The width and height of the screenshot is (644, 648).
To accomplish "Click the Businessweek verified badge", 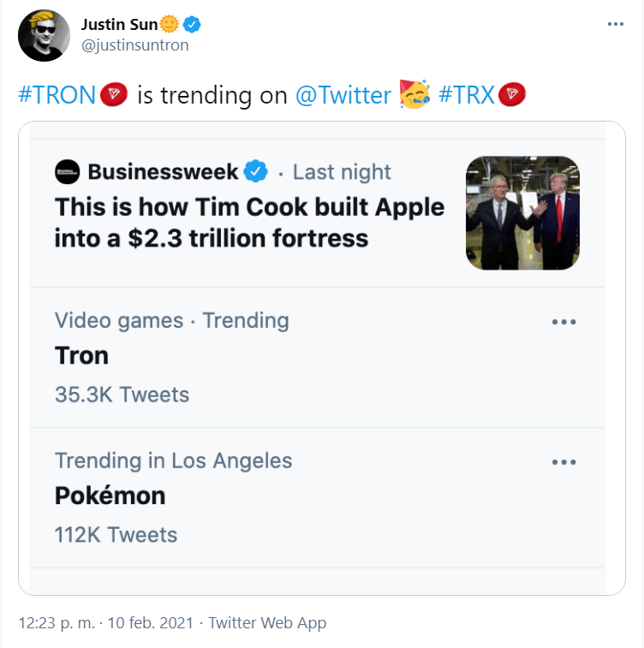I will click(256, 172).
